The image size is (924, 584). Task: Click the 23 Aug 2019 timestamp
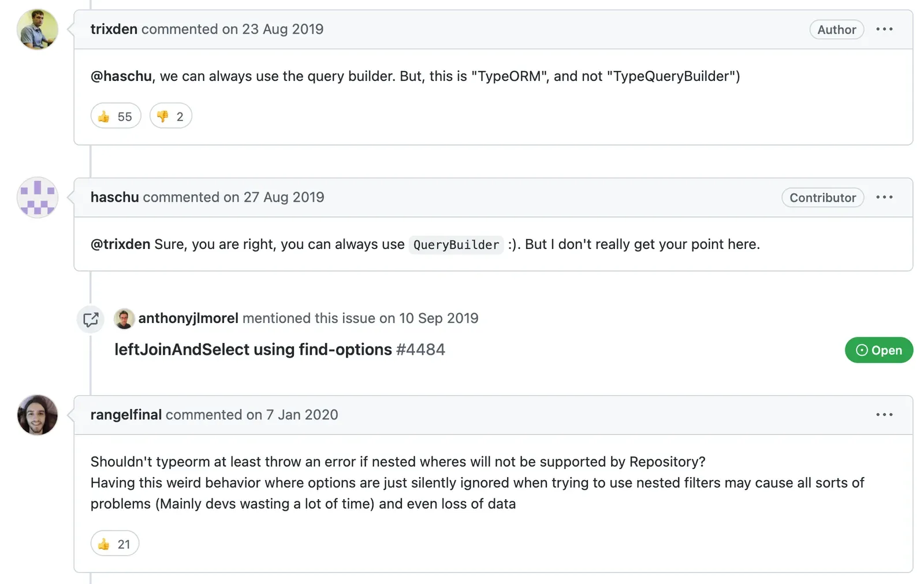[x=282, y=29]
